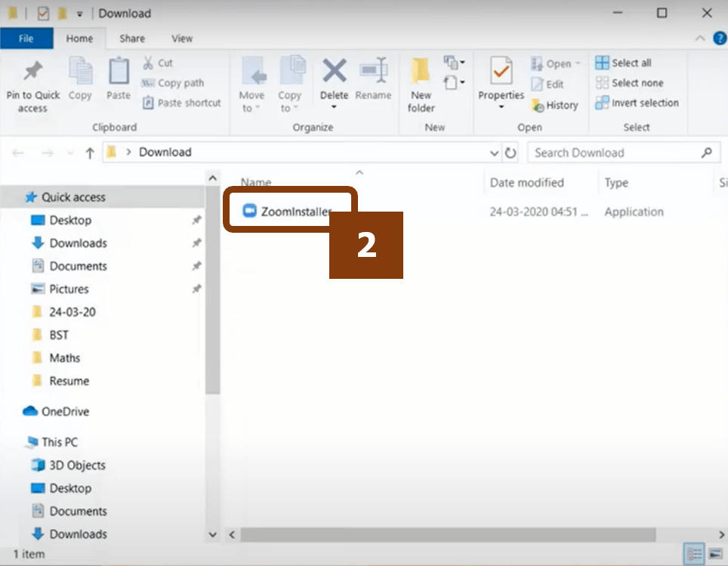Sort by Date modified column
The image size is (728, 566).
click(x=527, y=183)
